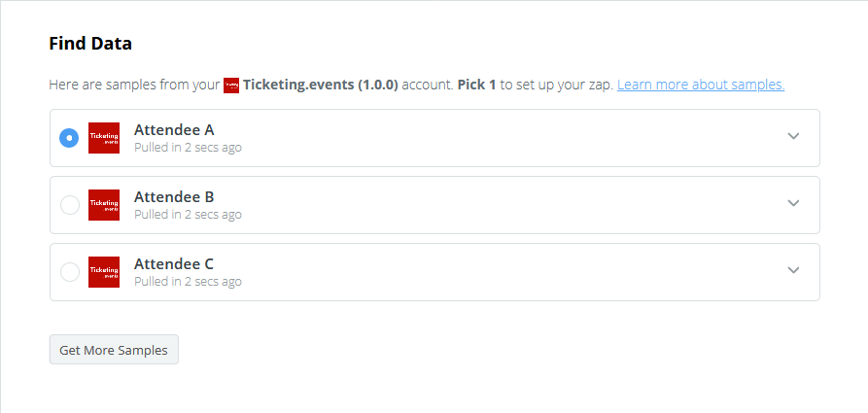Image resolution: width=868 pixels, height=413 pixels.
Task: Expand Attendee A details with the chevron
Action: pos(793,136)
